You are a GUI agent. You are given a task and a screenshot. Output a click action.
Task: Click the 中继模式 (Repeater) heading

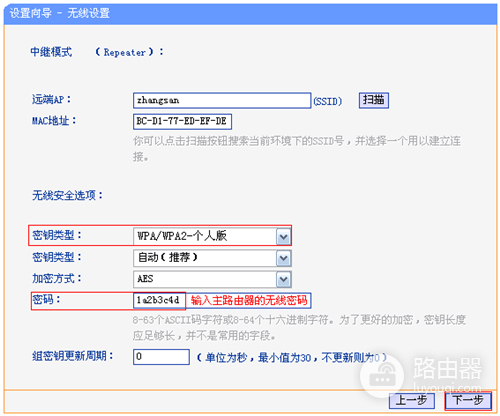point(97,52)
